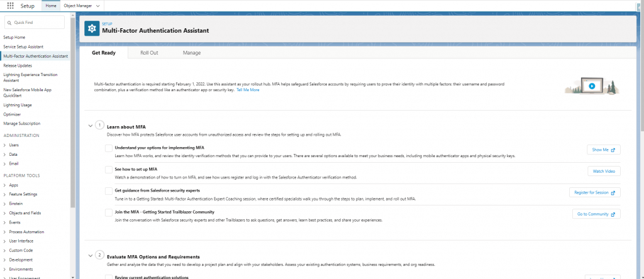
Task: Check 'See how to set up MFA'
Action: 108,170
